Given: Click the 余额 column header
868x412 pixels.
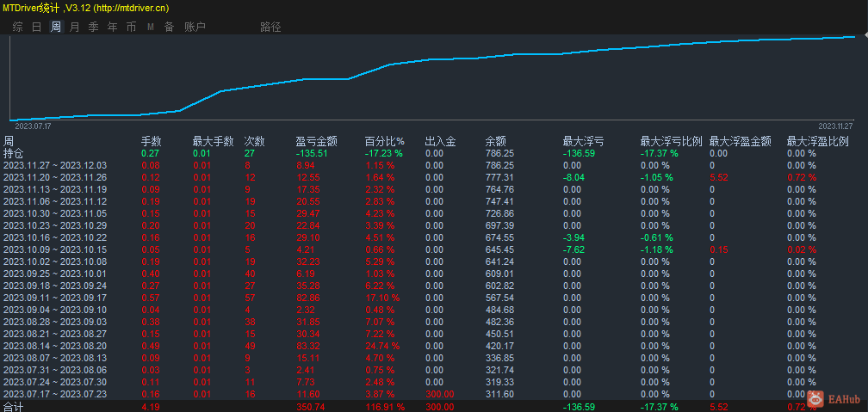Looking at the screenshot, I should coord(495,141).
